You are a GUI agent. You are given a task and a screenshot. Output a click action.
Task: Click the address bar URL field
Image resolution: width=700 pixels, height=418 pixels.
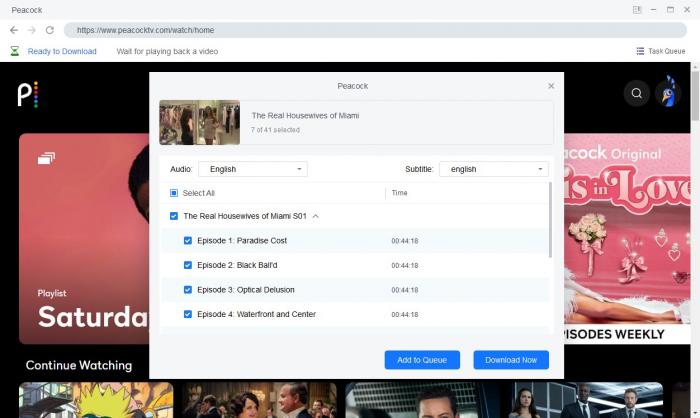[375, 30]
